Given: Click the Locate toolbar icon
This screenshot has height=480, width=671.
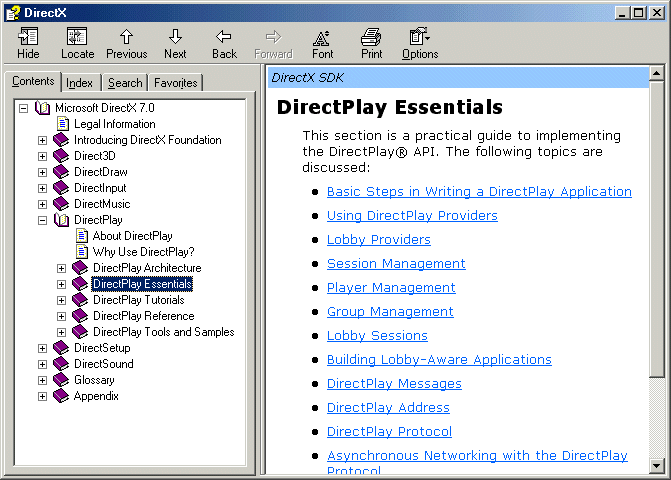Looking at the screenshot, I should 77,42.
